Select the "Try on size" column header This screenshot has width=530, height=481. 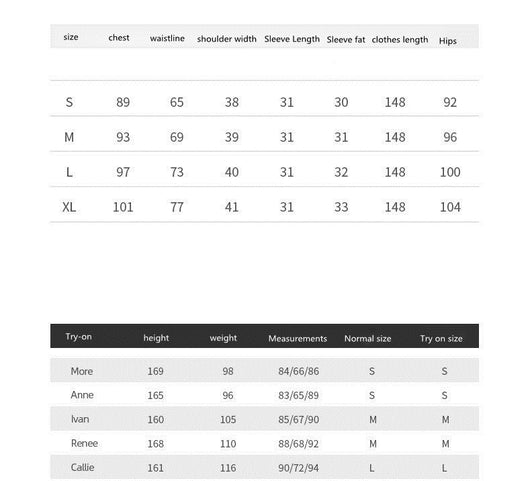(x=441, y=338)
